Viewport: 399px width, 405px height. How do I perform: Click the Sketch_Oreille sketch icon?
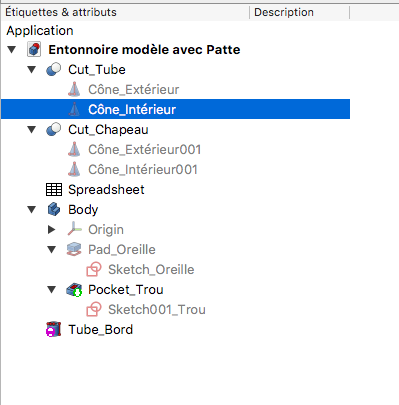(x=94, y=269)
